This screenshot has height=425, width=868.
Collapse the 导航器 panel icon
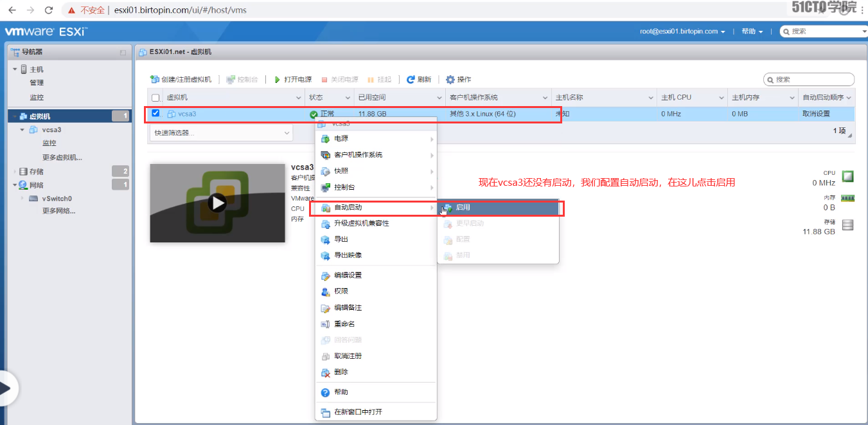click(123, 52)
